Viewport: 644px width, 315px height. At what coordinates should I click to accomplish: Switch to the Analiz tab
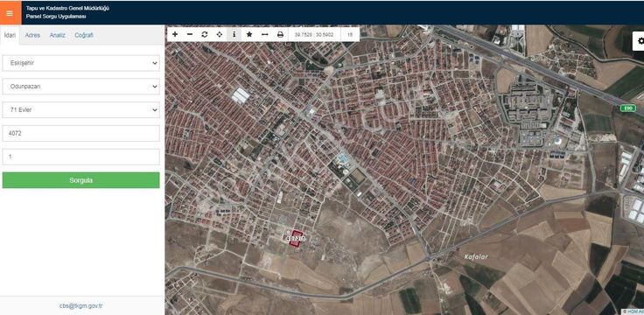click(58, 35)
